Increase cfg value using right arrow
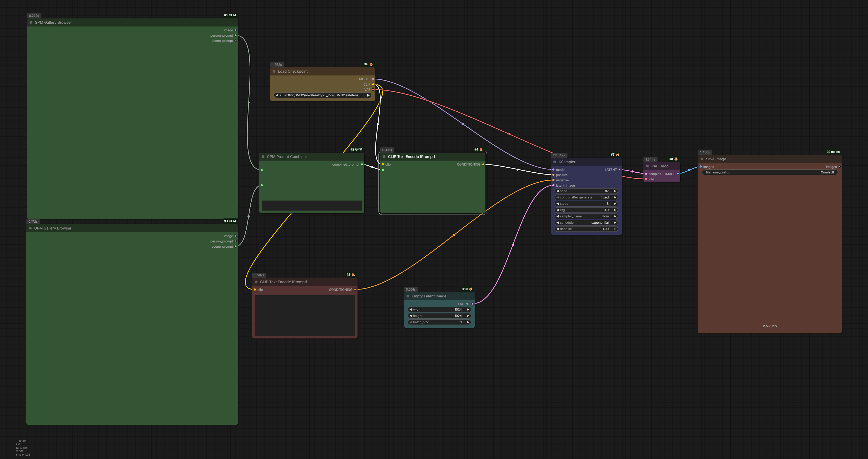 (x=615, y=210)
